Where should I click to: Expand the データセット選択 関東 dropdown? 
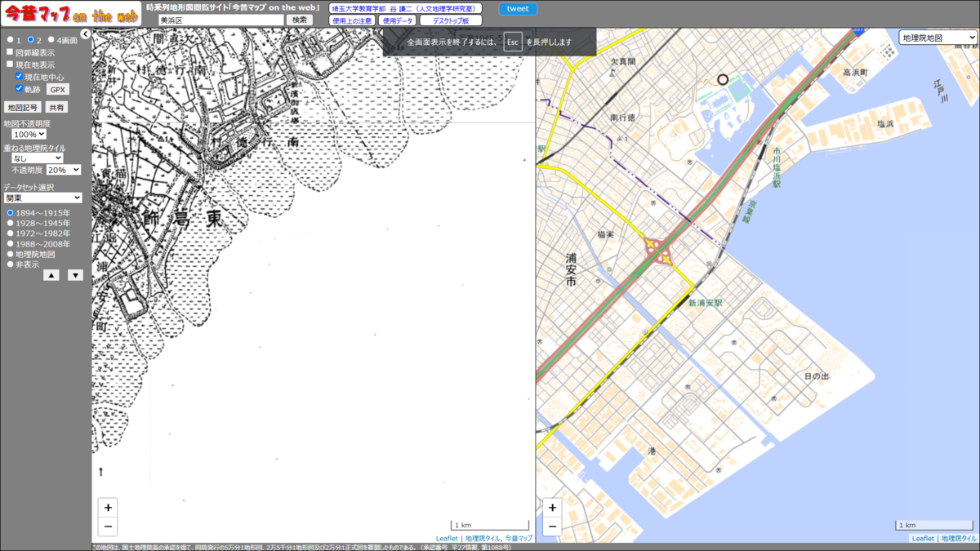tap(42, 198)
